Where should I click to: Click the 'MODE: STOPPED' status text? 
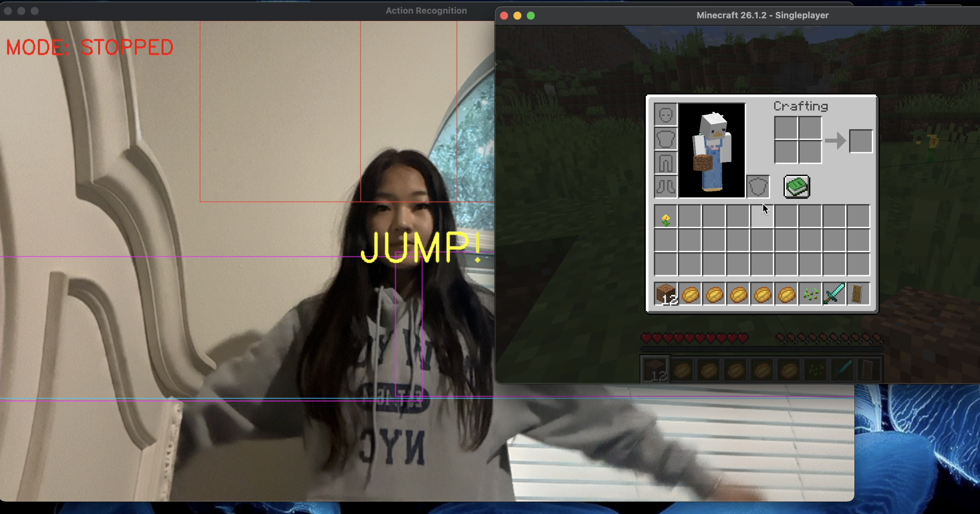point(90,47)
